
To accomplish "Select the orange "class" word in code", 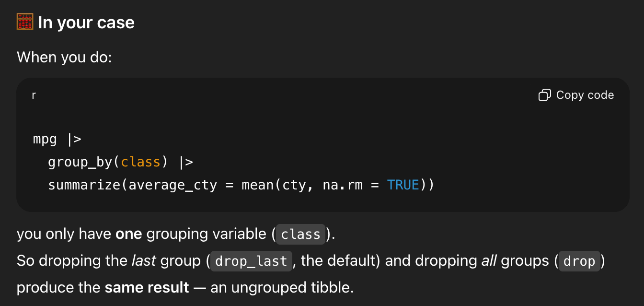I will point(140,162).
